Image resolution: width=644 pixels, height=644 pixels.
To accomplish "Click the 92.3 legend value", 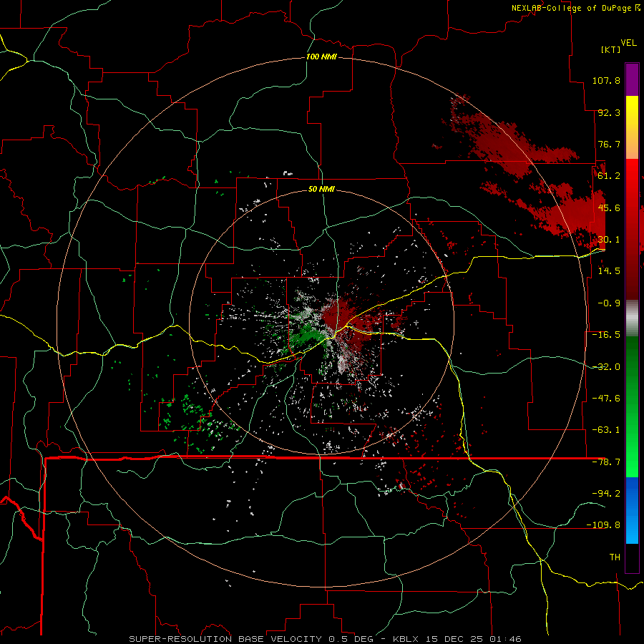I will pyautogui.click(x=609, y=112).
